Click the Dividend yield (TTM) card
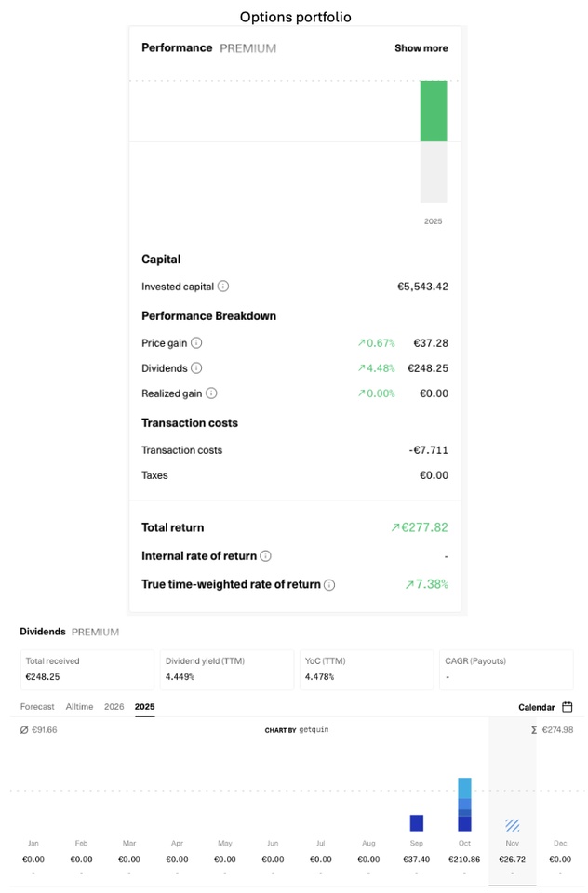 (x=226, y=669)
